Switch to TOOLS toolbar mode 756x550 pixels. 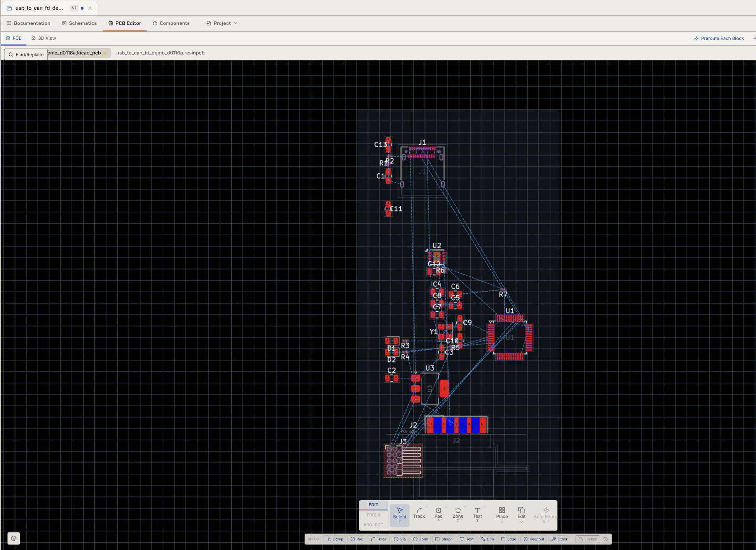click(373, 515)
